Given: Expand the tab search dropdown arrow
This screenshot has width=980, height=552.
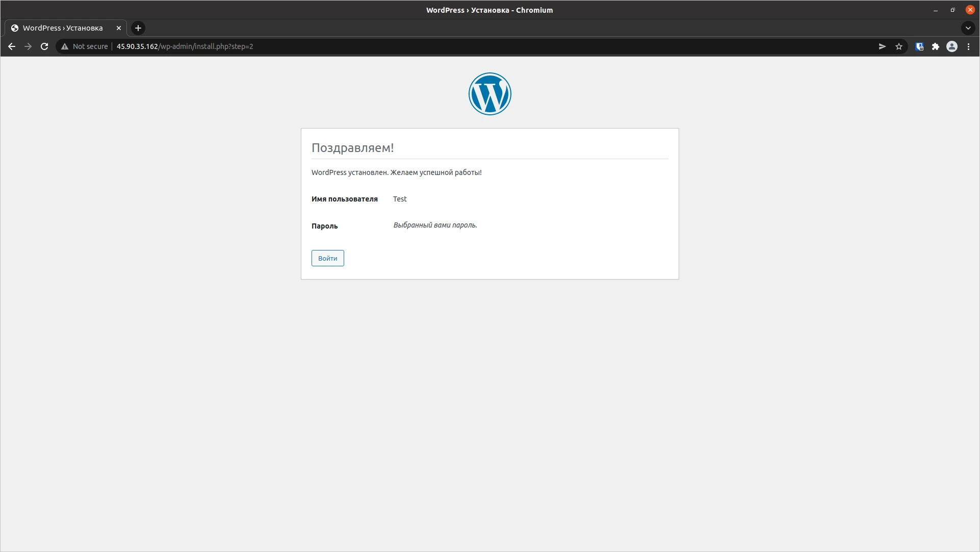Looking at the screenshot, I should [968, 28].
